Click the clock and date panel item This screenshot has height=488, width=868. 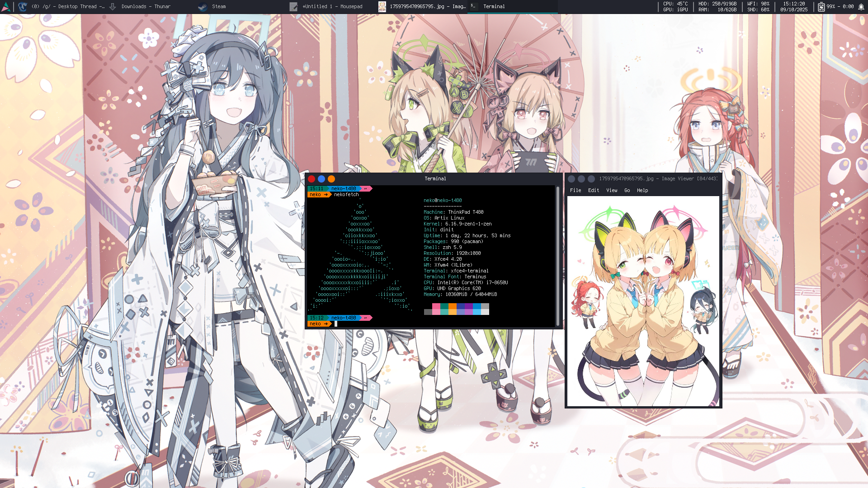(794, 7)
